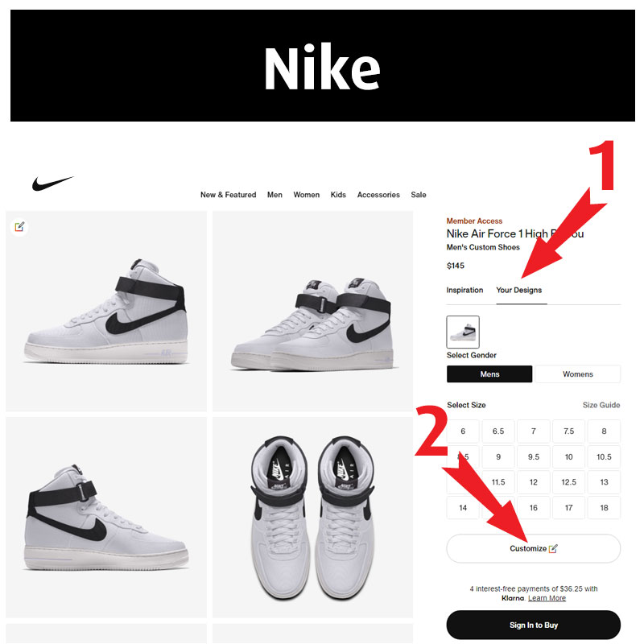The height and width of the screenshot is (644, 644).
Task: Switch to the Your Designs tab
Action: pos(518,290)
